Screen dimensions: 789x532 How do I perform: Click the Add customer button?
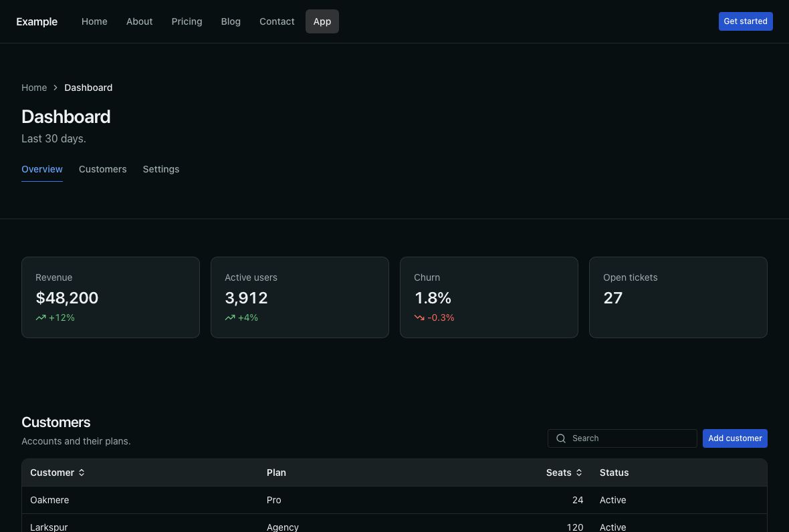point(735,438)
